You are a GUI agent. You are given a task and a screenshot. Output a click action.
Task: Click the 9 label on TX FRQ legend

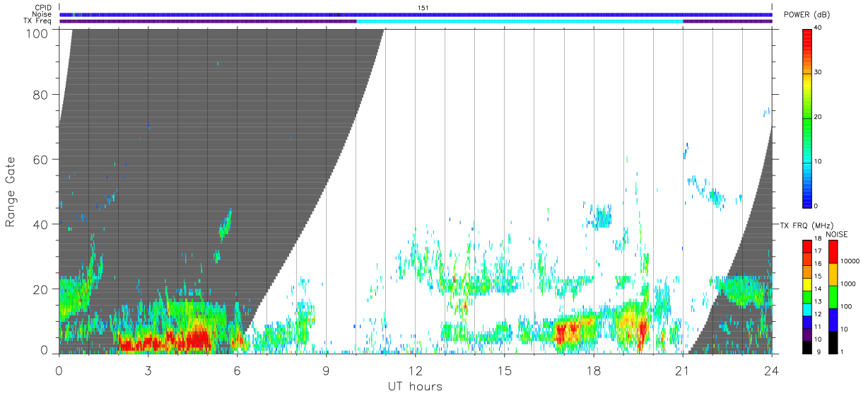pos(817,351)
